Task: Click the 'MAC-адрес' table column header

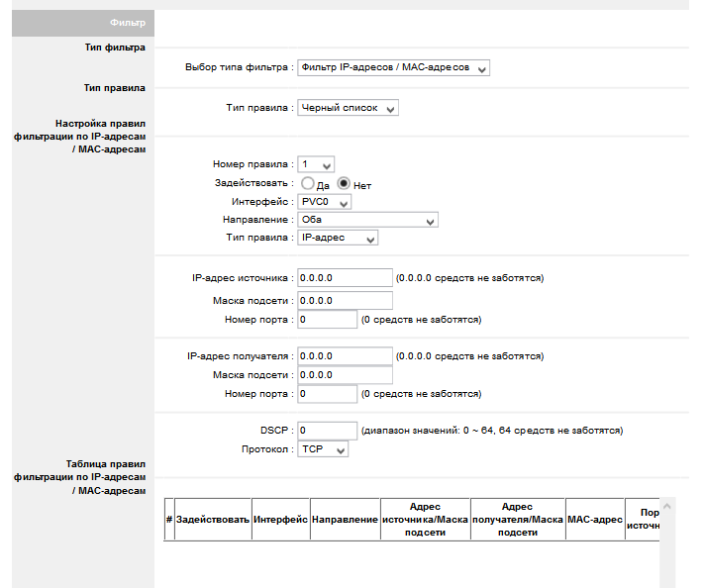Action: point(594,520)
